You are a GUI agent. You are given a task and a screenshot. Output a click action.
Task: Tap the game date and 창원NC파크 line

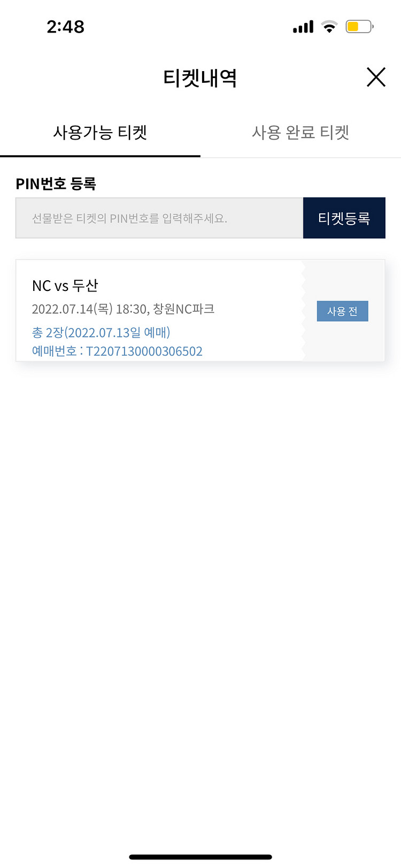(x=123, y=309)
